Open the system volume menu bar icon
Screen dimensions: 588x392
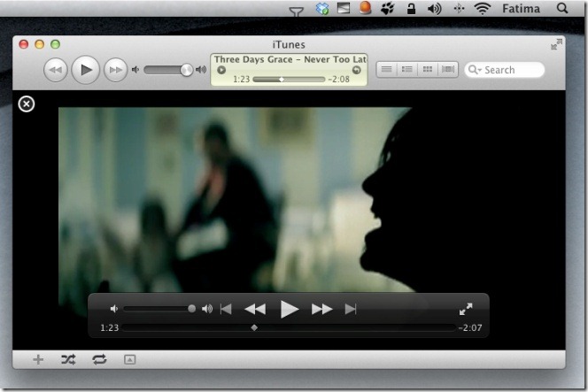tap(434, 8)
